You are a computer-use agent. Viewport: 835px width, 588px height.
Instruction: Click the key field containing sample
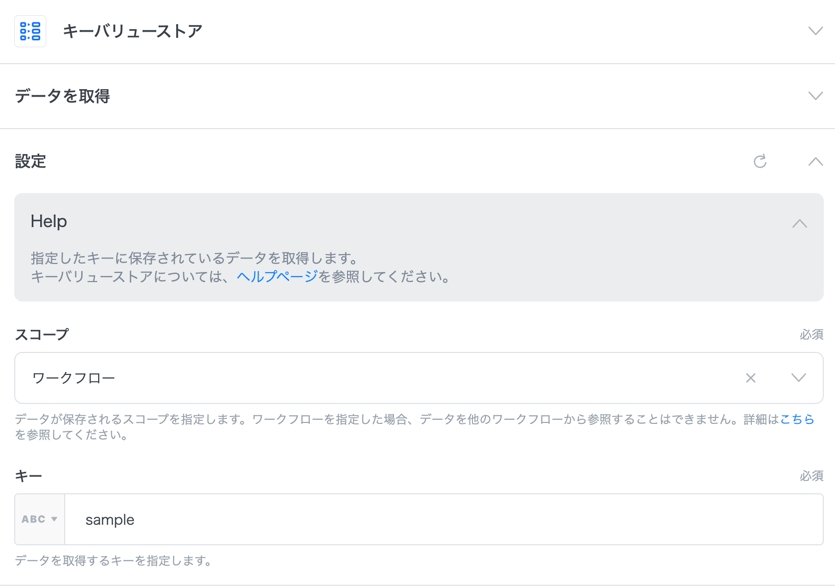pyautogui.click(x=440, y=519)
